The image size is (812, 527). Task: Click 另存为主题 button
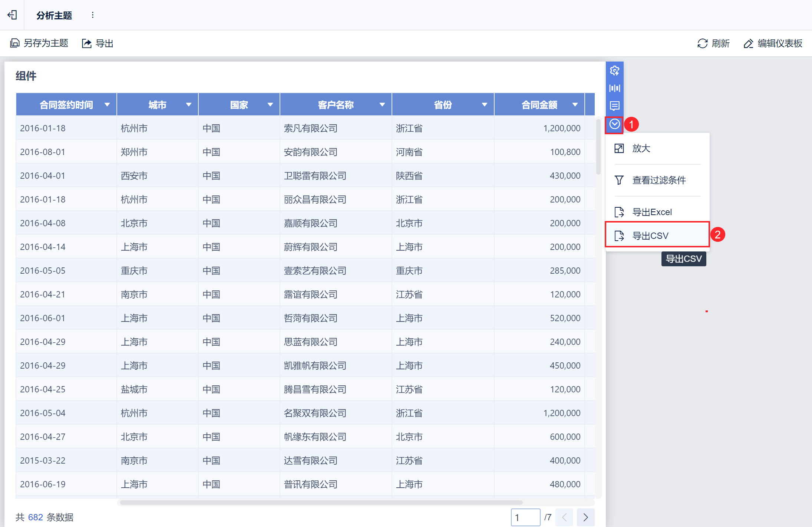coord(39,43)
